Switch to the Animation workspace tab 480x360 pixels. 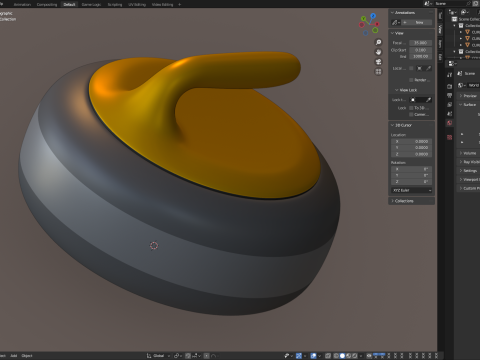[22, 4]
